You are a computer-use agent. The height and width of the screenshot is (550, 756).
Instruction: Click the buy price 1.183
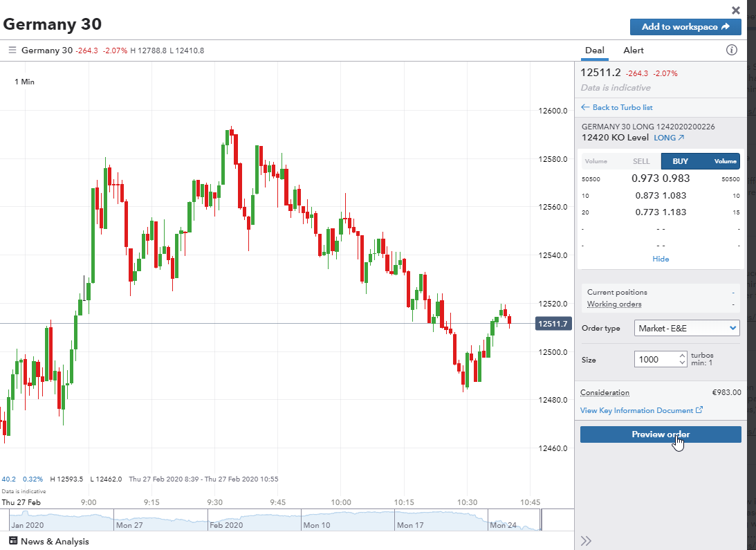674,212
